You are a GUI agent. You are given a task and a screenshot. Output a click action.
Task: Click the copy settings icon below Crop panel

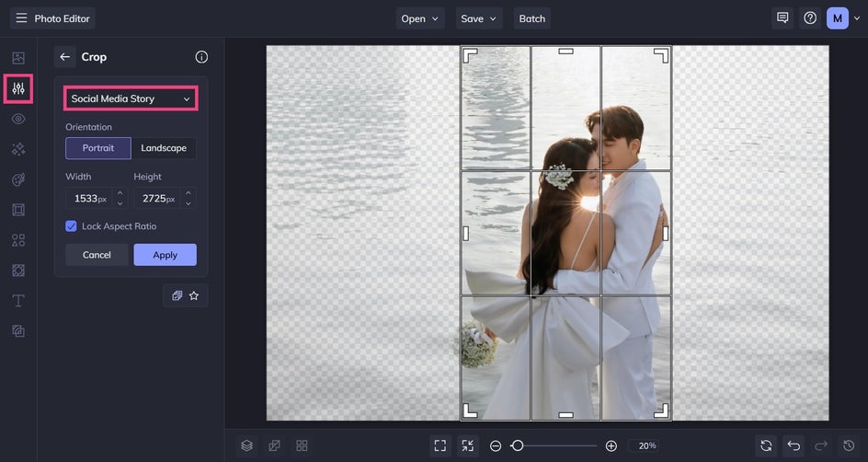click(177, 295)
